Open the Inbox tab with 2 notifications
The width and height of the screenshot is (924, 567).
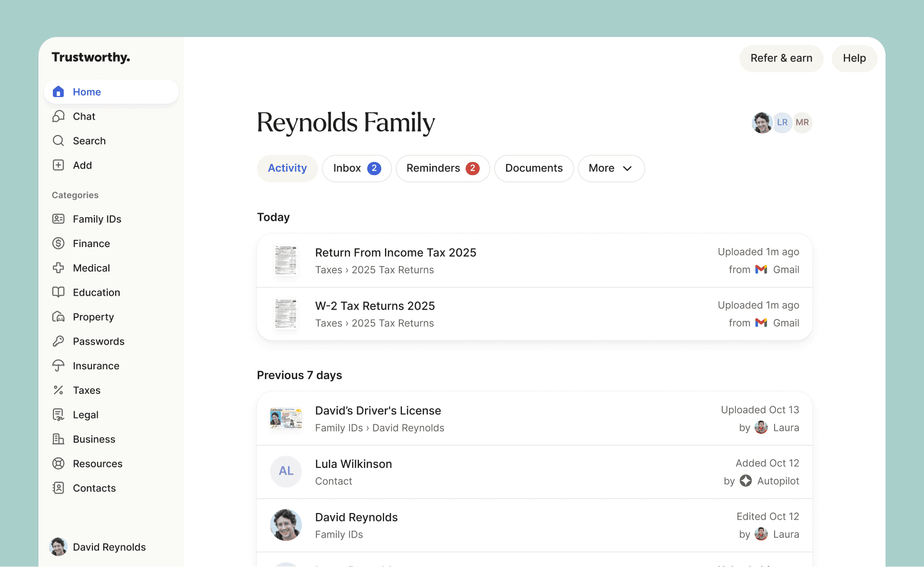(x=356, y=168)
